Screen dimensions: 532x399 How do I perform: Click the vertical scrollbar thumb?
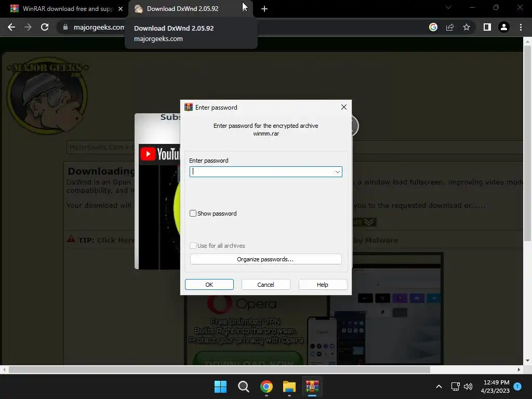pyautogui.click(x=527, y=143)
